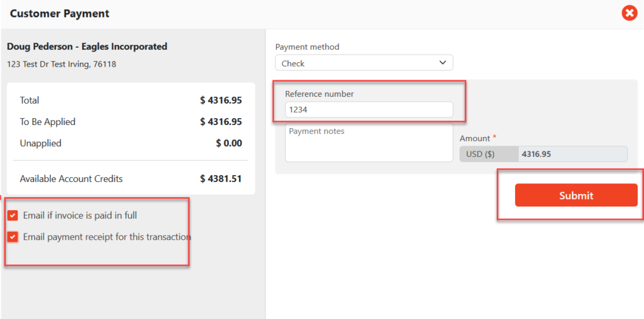Click the address 123 Test Dr Test Irving
This screenshot has width=644, height=319.
[x=61, y=64]
